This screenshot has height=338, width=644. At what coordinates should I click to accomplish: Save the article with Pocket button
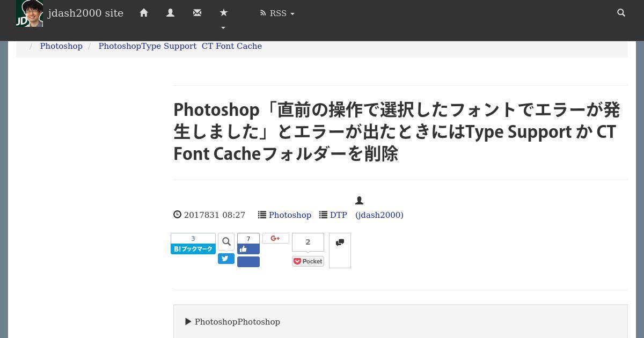click(x=308, y=261)
